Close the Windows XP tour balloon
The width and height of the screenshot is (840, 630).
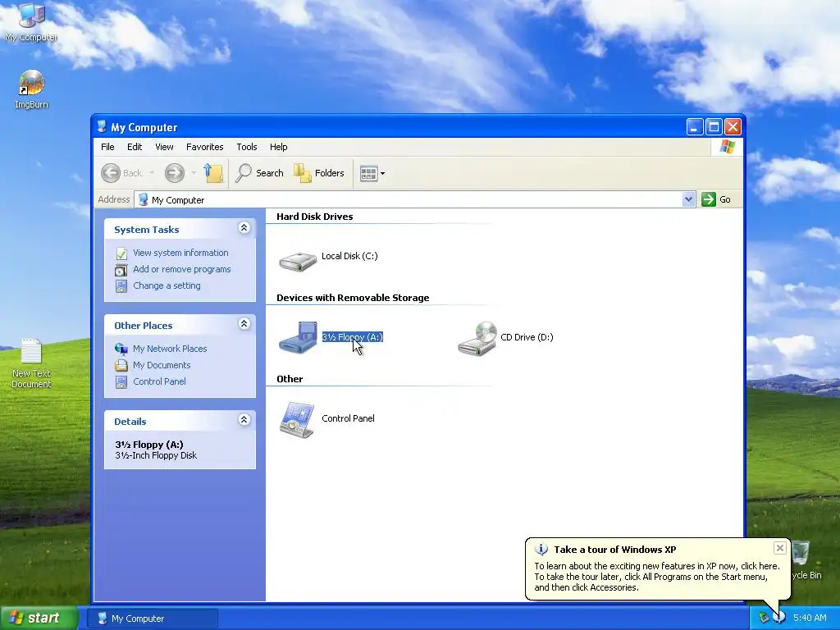[780, 547]
